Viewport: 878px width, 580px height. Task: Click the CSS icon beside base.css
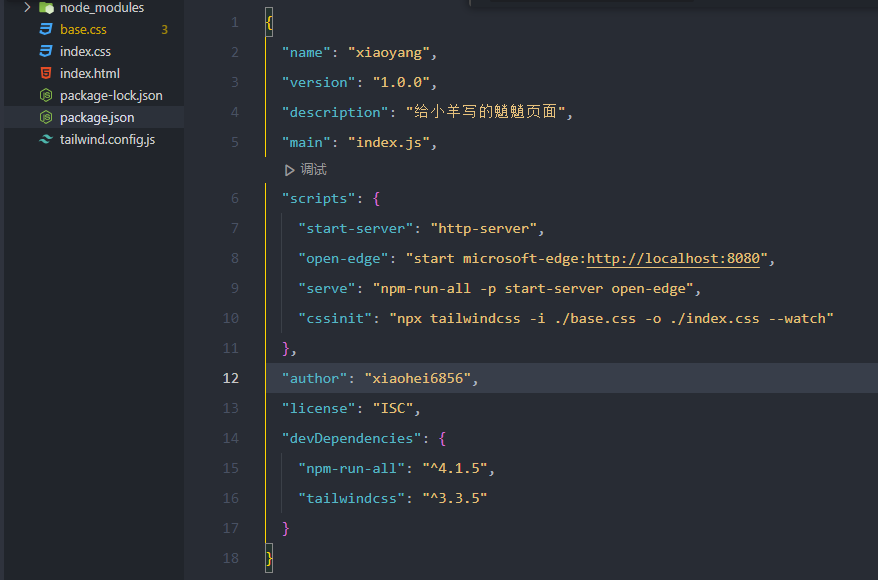(x=46, y=30)
